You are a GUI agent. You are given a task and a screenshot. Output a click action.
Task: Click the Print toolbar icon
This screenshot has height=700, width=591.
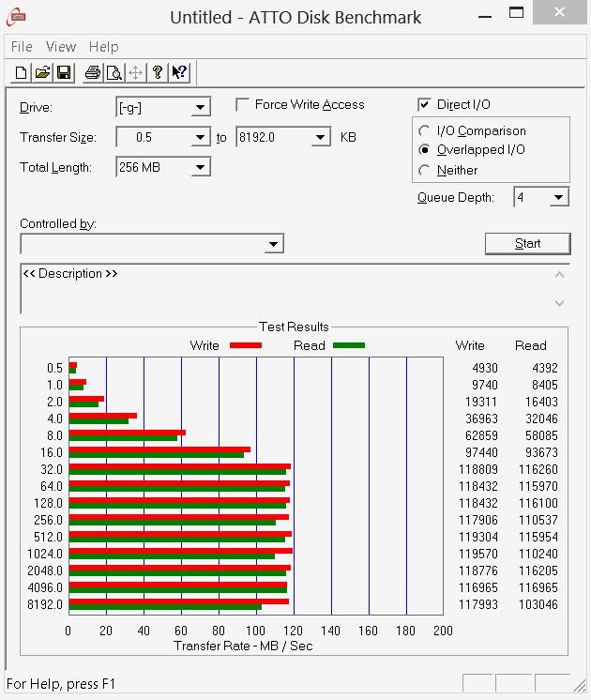click(x=93, y=72)
